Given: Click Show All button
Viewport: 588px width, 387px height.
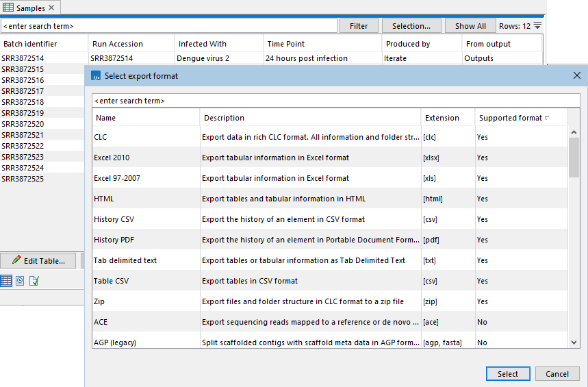Looking at the screenshot, I should (470, 26).
